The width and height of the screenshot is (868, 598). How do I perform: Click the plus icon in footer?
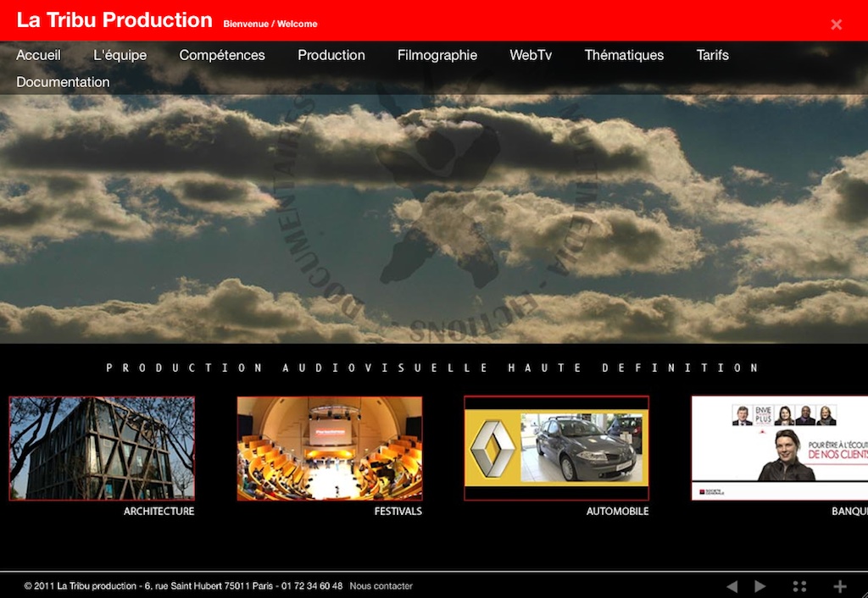pyautogui.click(x=839, y=586)
